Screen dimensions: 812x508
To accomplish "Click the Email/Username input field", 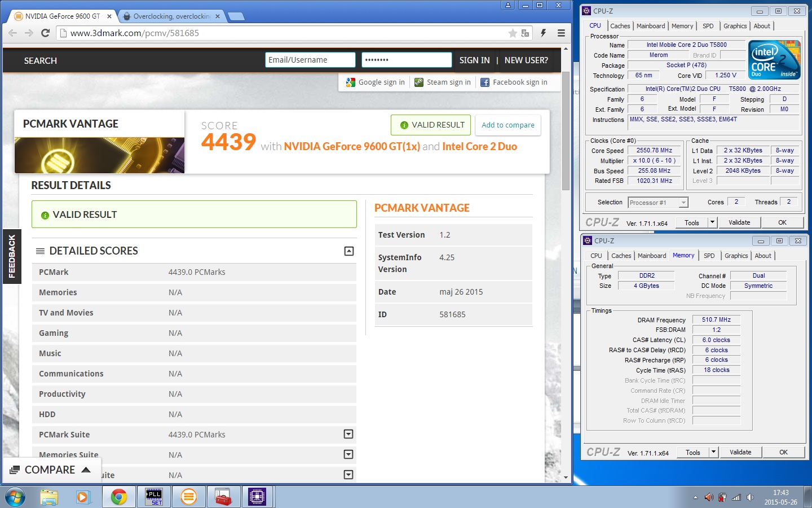I will (310, 60).
